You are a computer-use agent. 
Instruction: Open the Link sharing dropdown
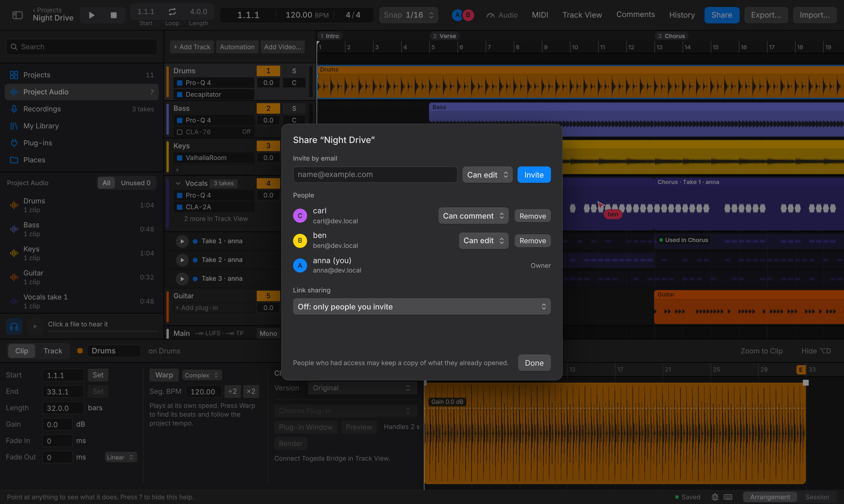click(x=421, y=307)
